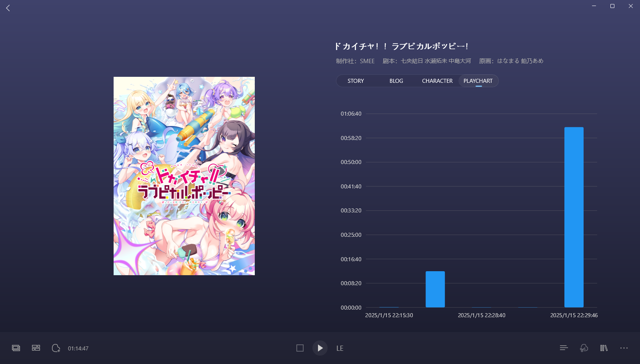
Task: Click the cloud save sync icon
Action: (56, 348)
